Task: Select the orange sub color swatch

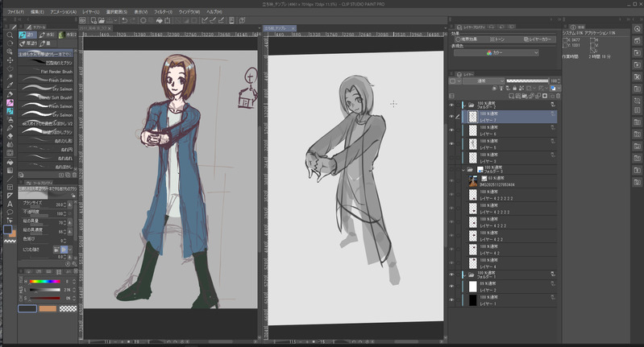Action: 48,308
